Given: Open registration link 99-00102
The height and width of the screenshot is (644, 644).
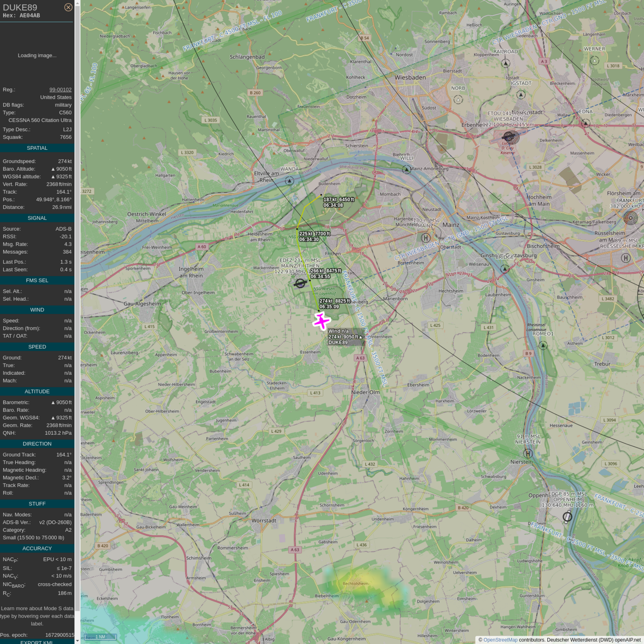Looking at the screenshot, I should [x=60, y=89].
